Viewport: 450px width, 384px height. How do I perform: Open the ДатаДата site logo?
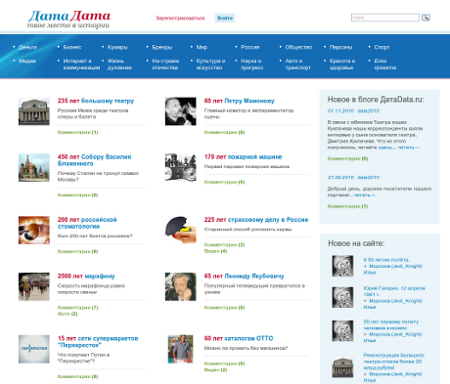[x=69, y=19]
